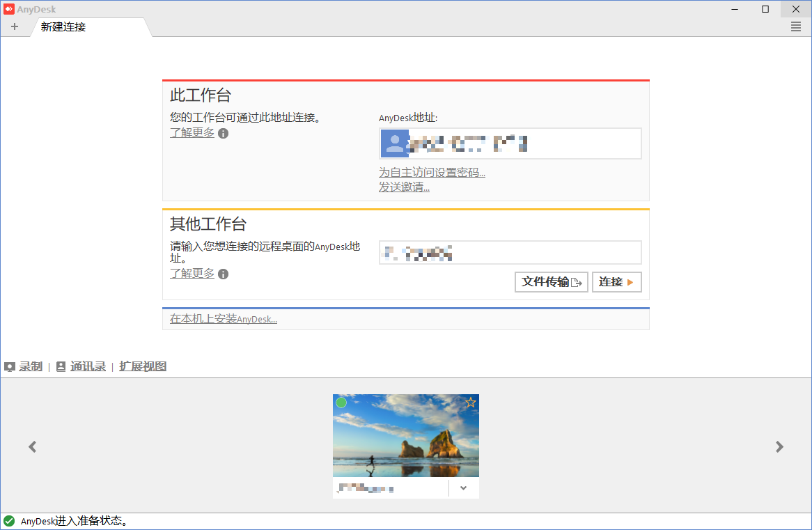Image resolution: width=812 pixels, height=530 pixels.
Task: Click the 录制 screen icon
Action: coord(9,367)
